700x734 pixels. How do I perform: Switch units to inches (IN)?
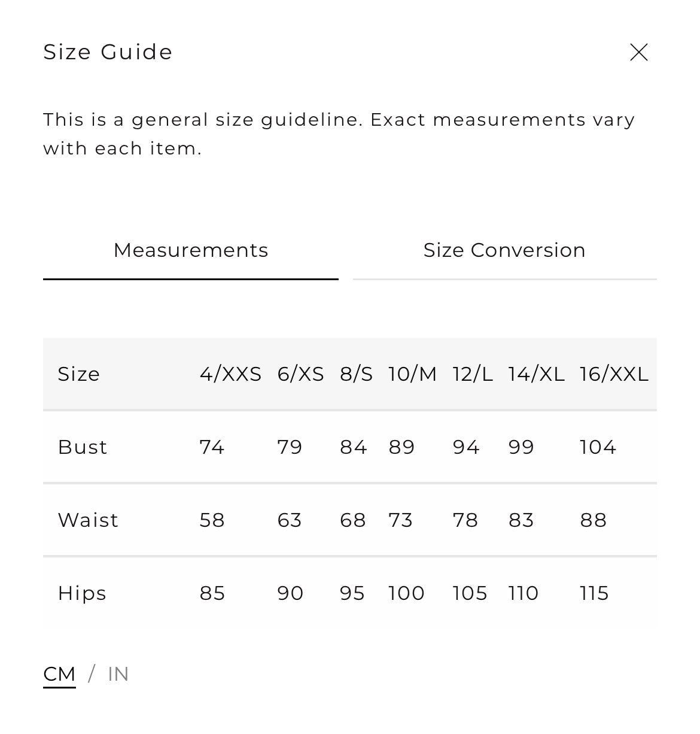click(x=118, y=674)
